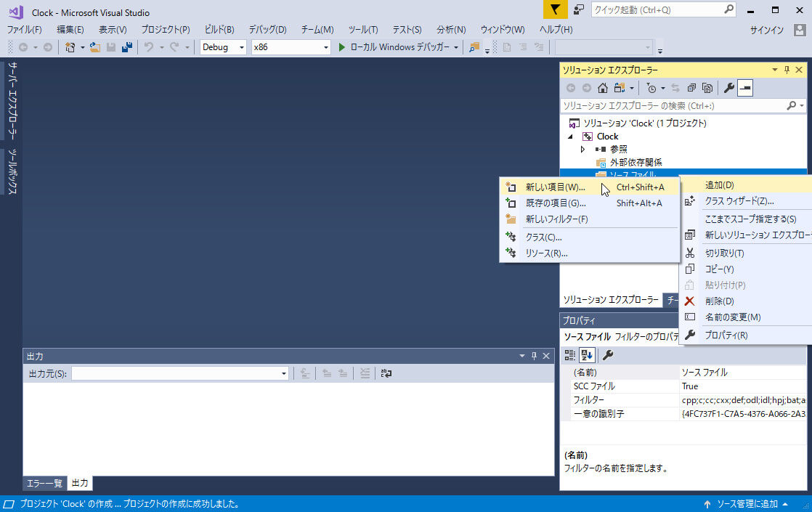Select ソリューション 'Clock' tree item

tap(645, 123)
